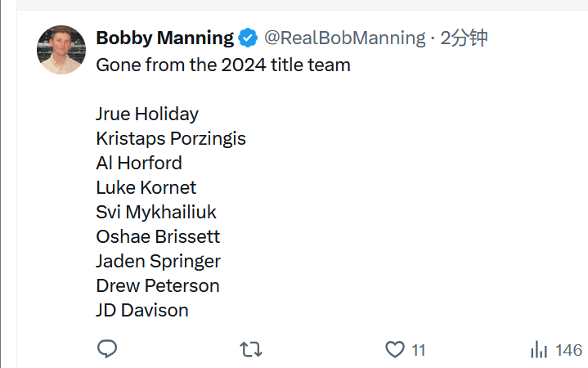The width and height of the screenshot is (588, 368).
Task: Click the 'Jaden Springer' line
Action: tap(159, 262)
